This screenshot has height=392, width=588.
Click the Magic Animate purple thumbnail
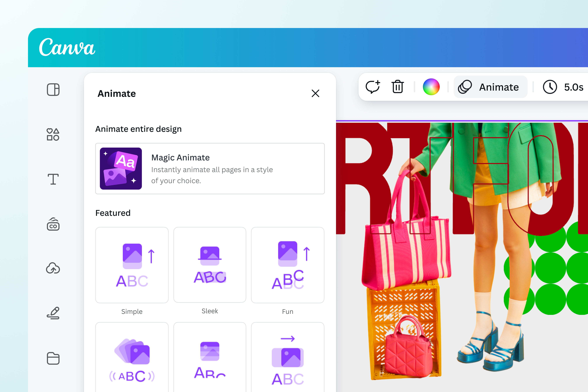point(121,168)
